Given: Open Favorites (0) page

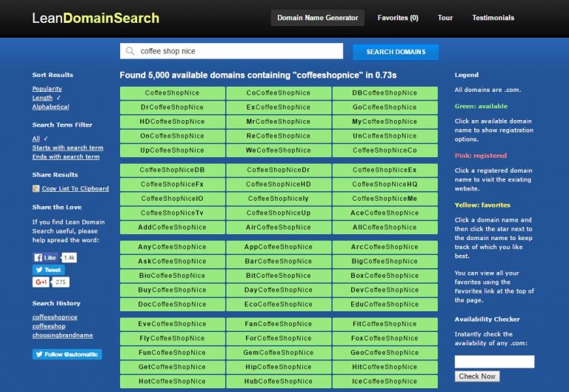Looking at the screenshot, I should 398,18.
